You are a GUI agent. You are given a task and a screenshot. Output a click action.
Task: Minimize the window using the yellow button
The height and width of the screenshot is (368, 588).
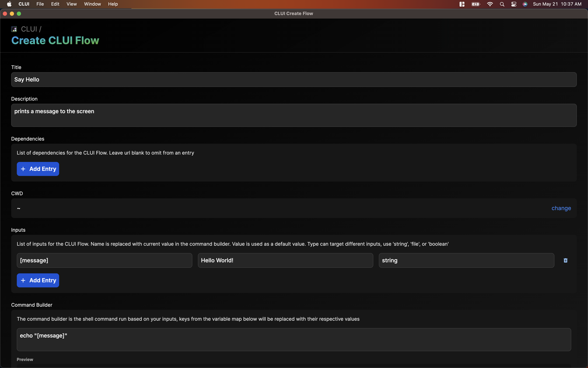pyautogui.click(x=12, y=14)
